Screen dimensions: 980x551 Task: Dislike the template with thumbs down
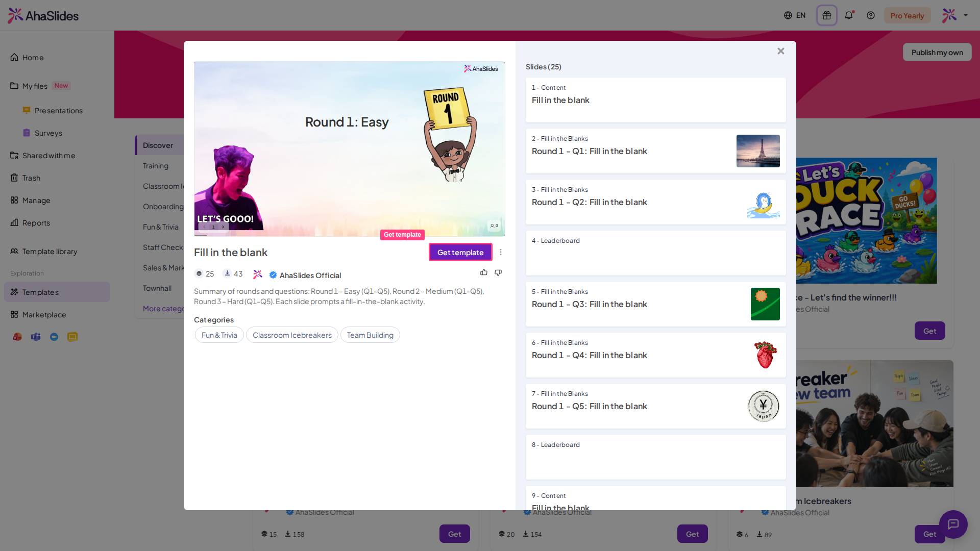tap(498, 272)
